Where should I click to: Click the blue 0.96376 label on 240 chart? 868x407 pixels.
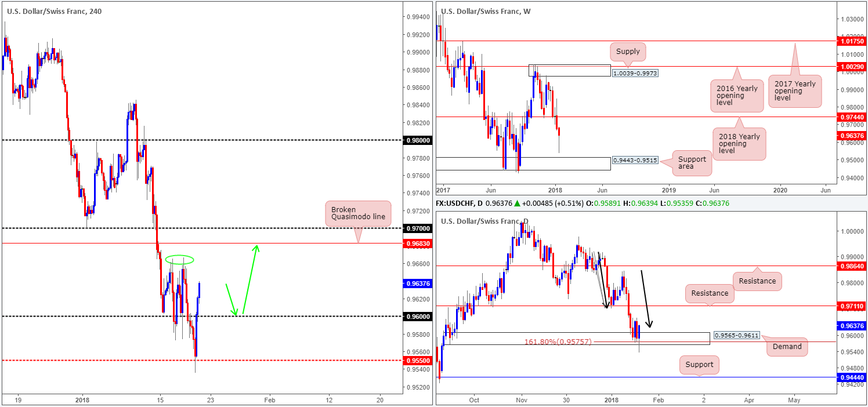point(417,284)
